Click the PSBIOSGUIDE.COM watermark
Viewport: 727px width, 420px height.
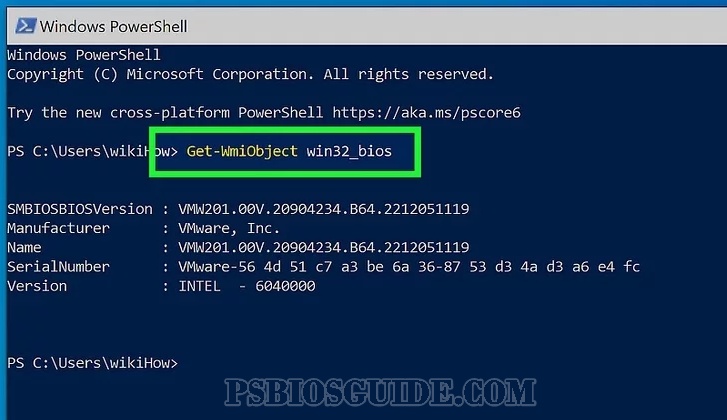click(380, 392)
